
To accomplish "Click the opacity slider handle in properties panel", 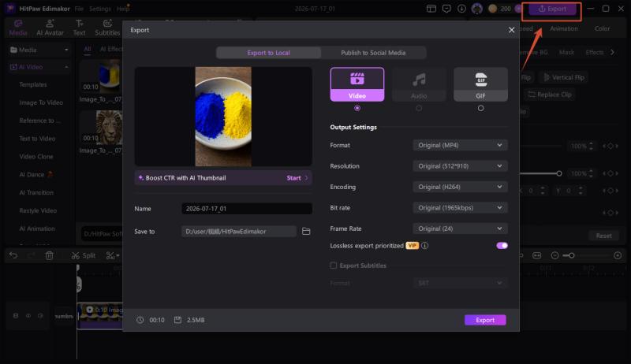I will pyautogui.click(x=559, y=173).
